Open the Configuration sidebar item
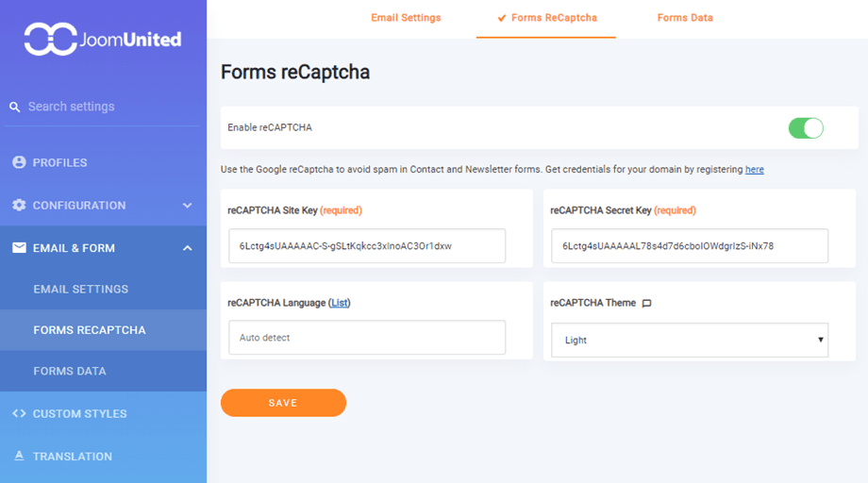Screen dimensions: 868x483 tap(103, 206)
